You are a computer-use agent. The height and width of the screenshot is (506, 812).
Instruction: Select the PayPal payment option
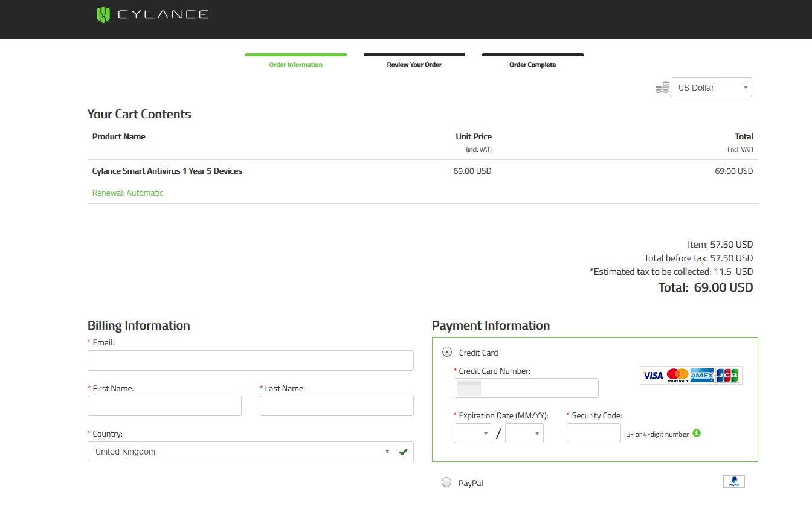click(446, 482)
